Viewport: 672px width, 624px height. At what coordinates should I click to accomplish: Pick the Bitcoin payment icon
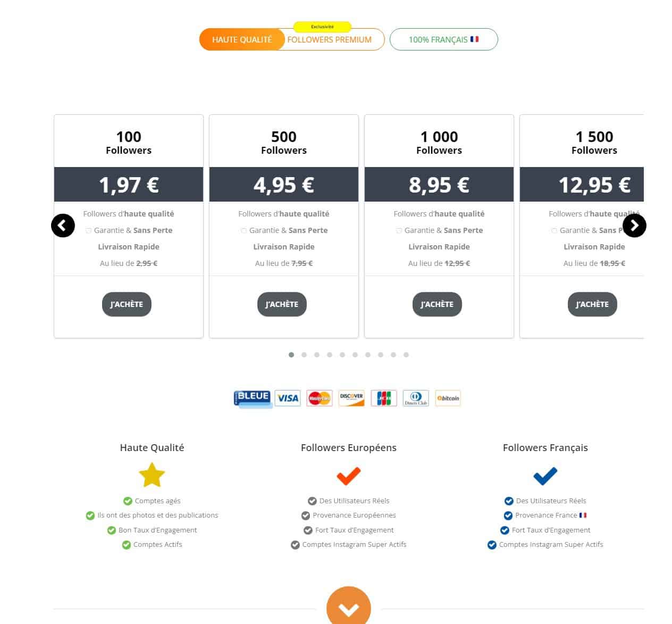(x=448, y=398)
